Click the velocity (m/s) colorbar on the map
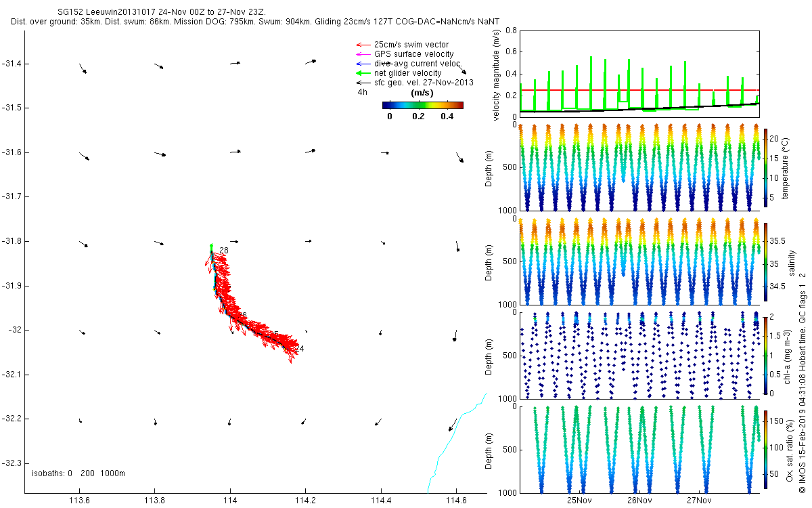This screenshot has height=508, width=812. (423, 105)
